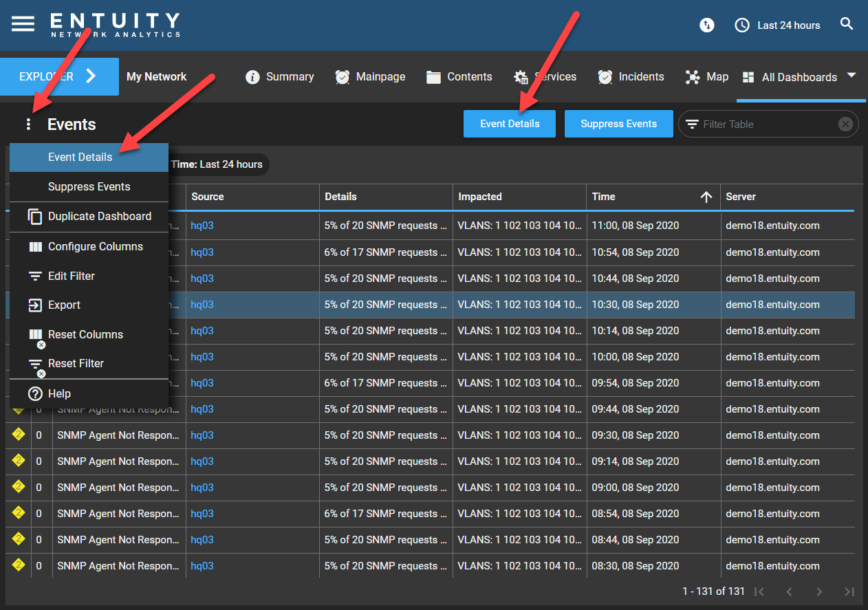The height and width of the screenshot is (610, 868).
Task: Choose Event Details from the dropdown menu
Action: [89, 157]
